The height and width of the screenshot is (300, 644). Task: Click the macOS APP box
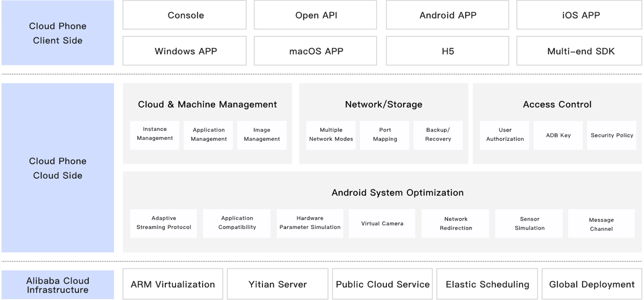(x=315, y=51)
